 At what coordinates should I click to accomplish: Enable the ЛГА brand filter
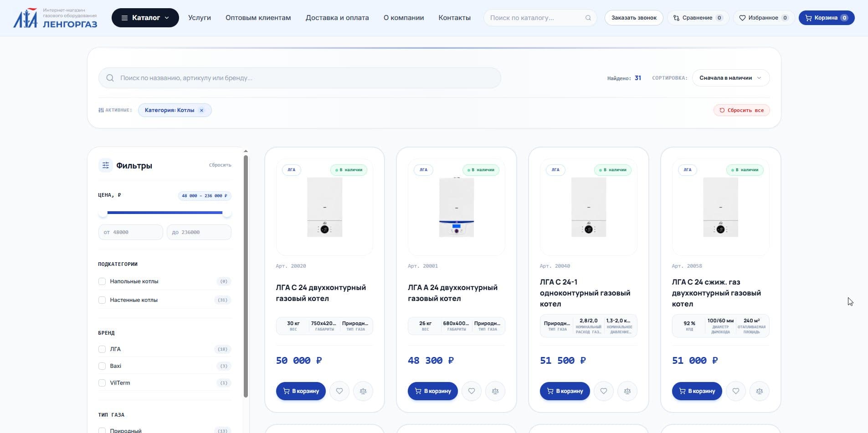pos(102,349)
